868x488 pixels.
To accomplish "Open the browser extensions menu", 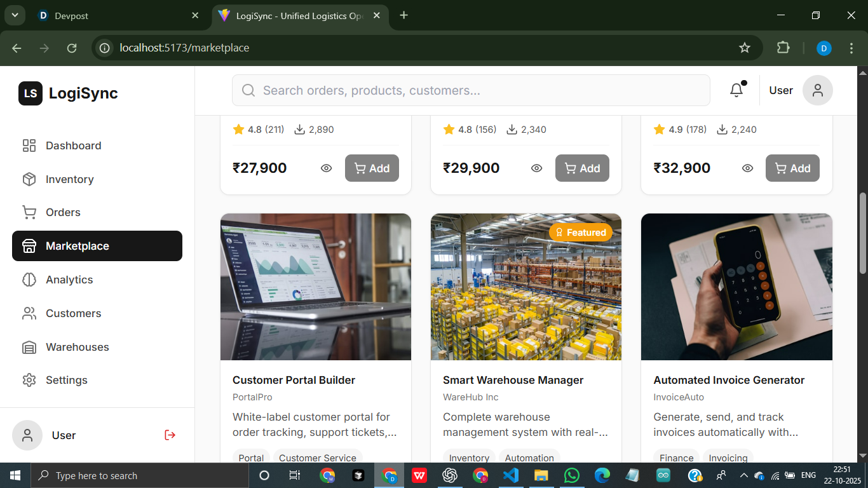I will 783,48.
